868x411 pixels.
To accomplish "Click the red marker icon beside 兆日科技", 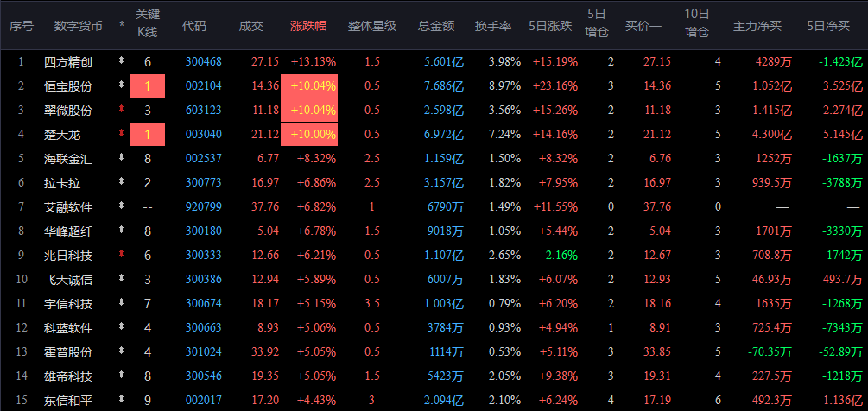I will click(122, 254).
